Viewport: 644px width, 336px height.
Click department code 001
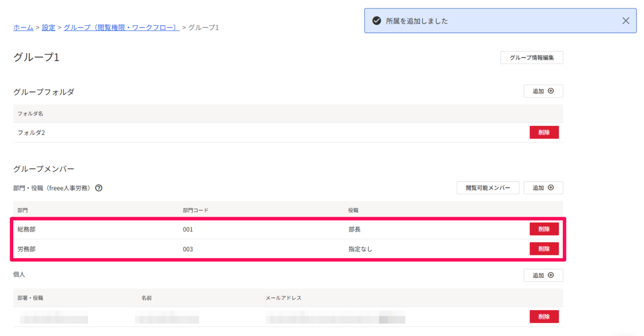tap(188, 229)
